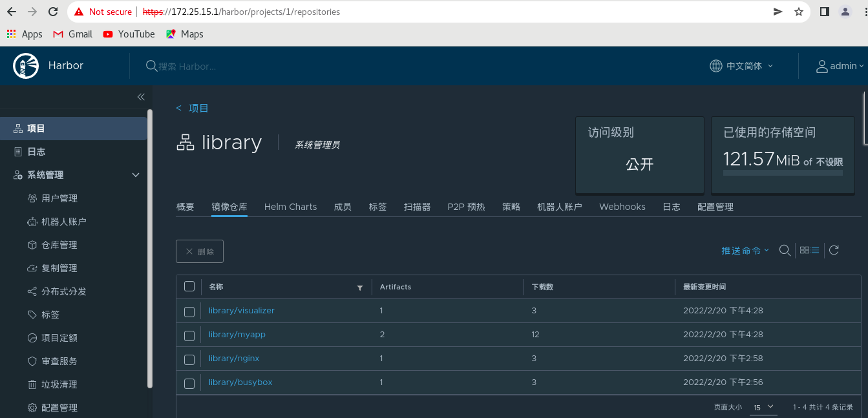Open the Gmail bookmark
The height and width of the screenshot is (418, 868).
coord(72,34)
